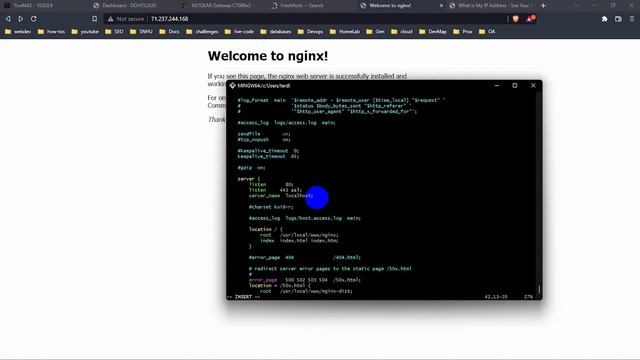The image size is (640, 360).
Task: Switch to the What Is My IP Address tab
Action: click(492, 6)
